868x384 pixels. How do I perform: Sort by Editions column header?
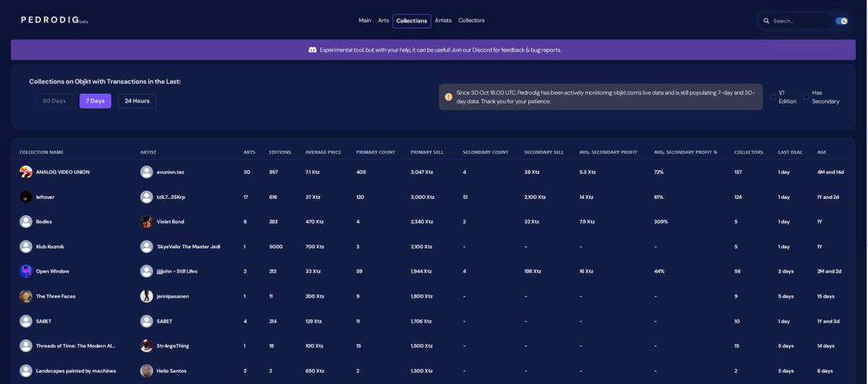coord(280,152)
